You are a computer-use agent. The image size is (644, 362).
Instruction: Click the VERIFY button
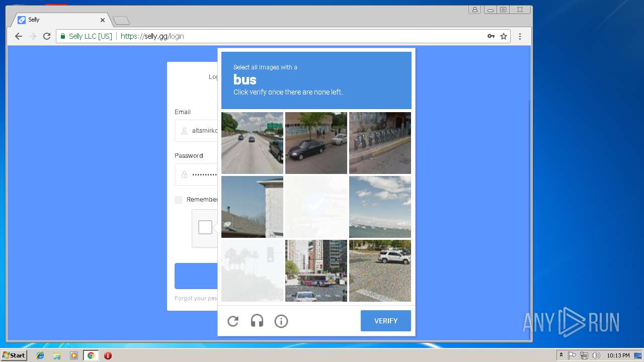386,321
